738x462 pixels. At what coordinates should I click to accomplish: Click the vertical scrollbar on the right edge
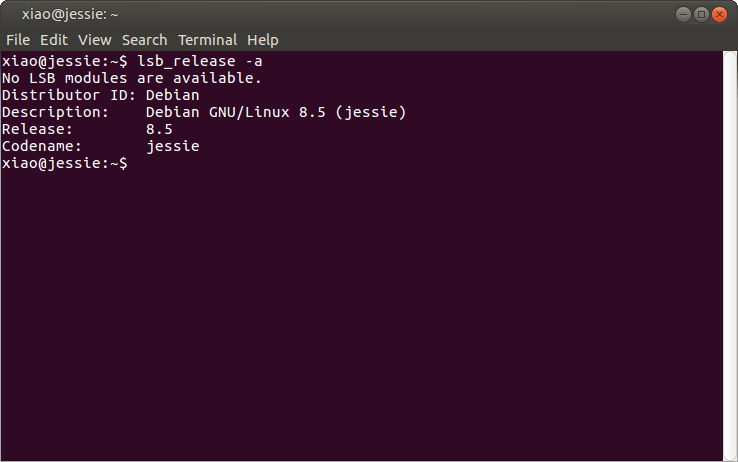coord(730,250)
